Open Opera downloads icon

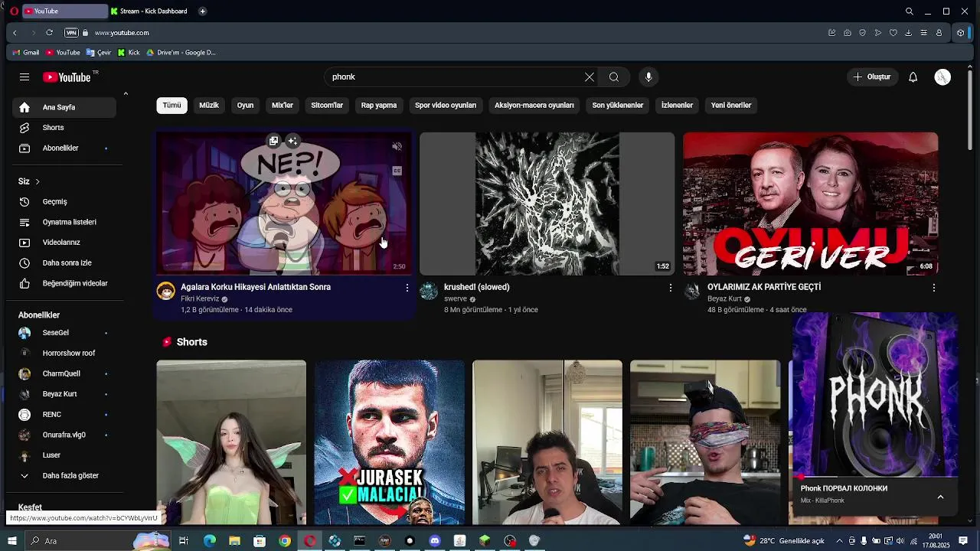[x=908, y=33]
